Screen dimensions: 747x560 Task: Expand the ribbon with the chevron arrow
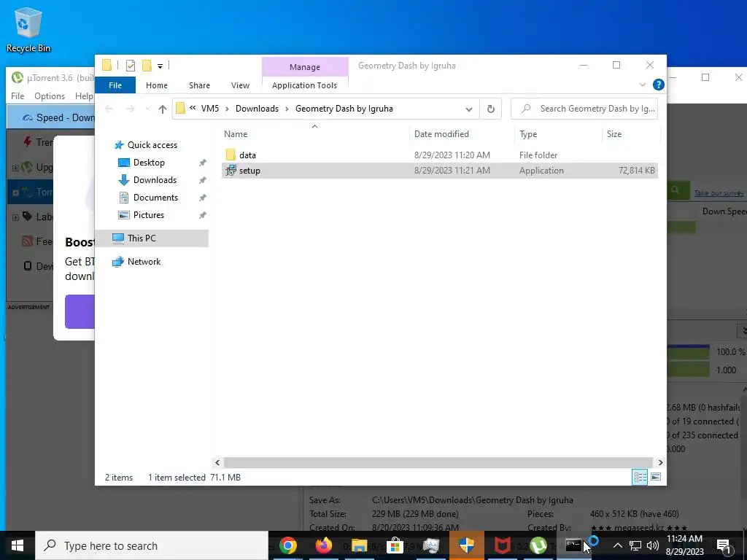point(642,85)
